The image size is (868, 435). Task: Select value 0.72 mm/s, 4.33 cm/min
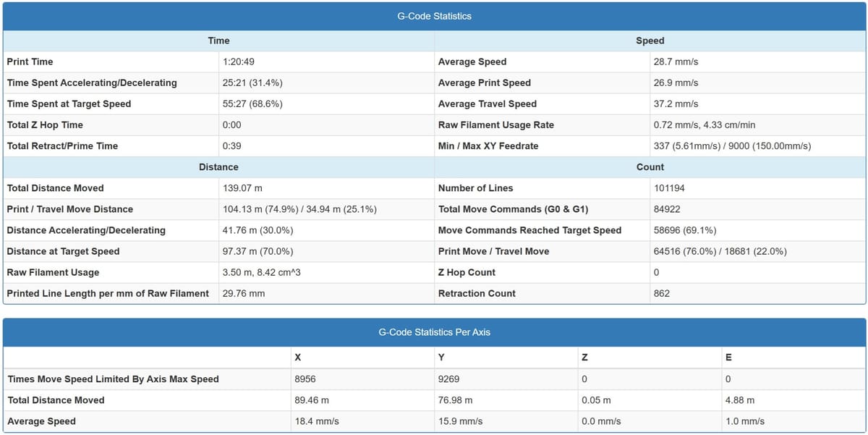coord(705,124)
